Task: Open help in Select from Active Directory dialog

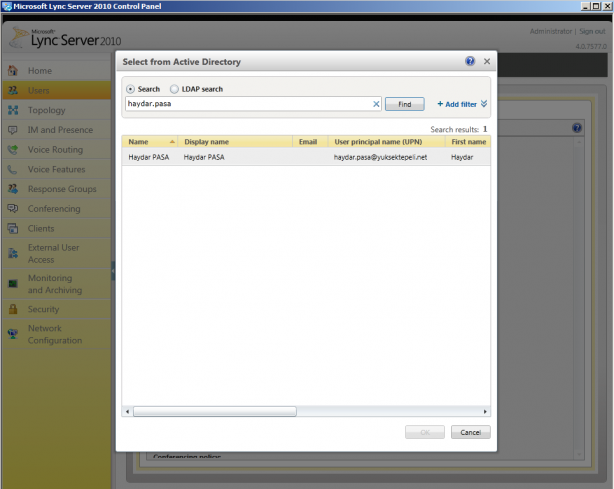Action: 470,61
